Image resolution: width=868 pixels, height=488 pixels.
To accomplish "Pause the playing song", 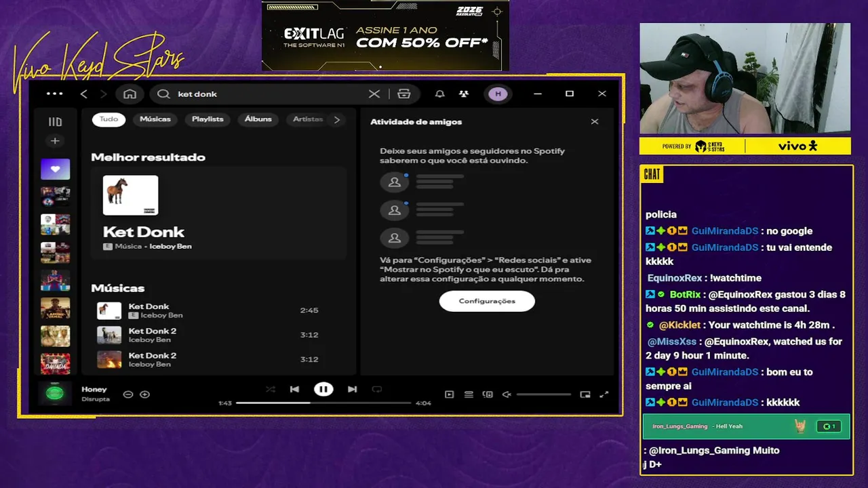I will pyautogui.click(x=323, y=389).
